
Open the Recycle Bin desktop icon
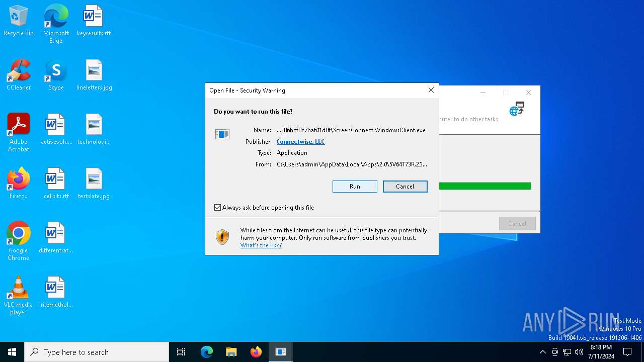pos(19,21)
